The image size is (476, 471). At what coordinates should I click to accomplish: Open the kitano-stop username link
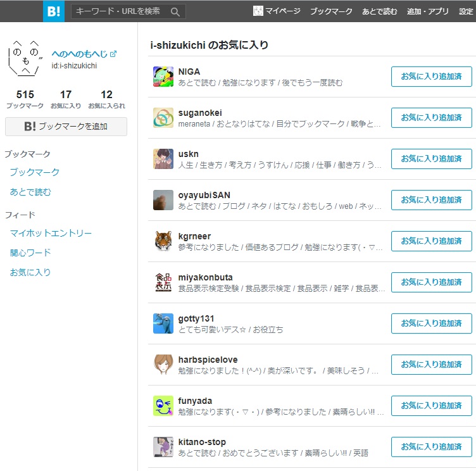click(202, 442)
